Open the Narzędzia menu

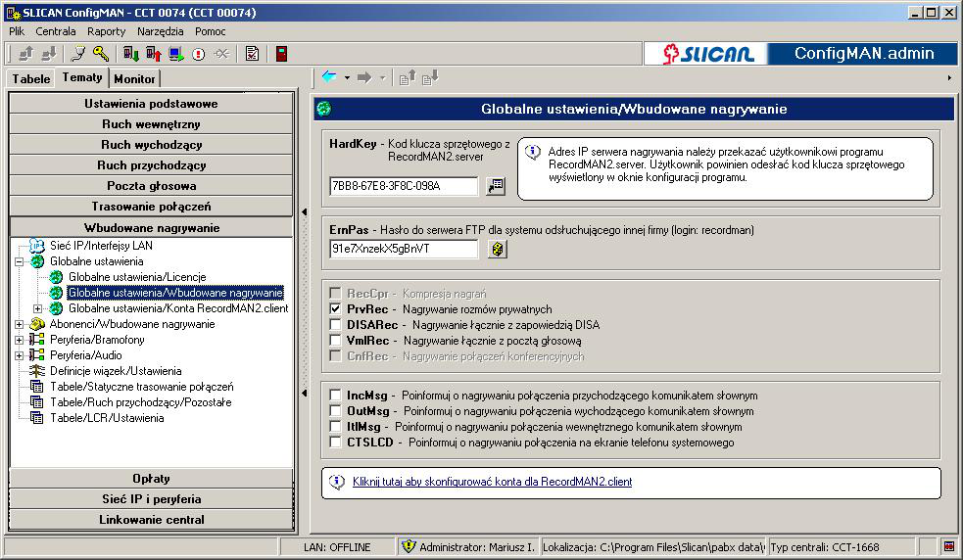[x=161, y=31]
